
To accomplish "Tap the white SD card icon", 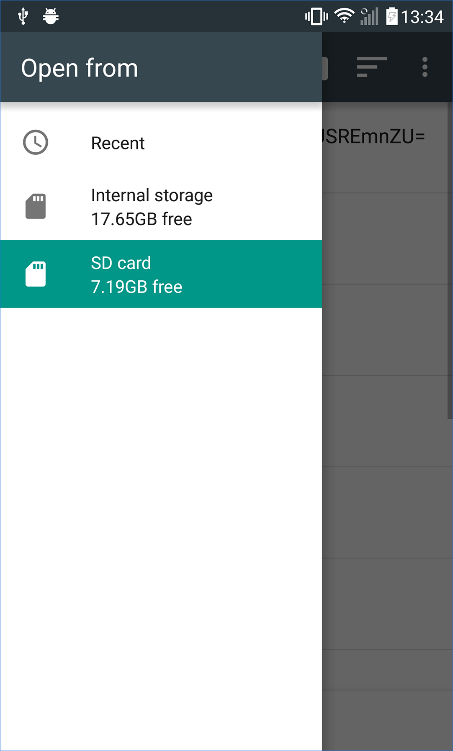I will [35, 274].
